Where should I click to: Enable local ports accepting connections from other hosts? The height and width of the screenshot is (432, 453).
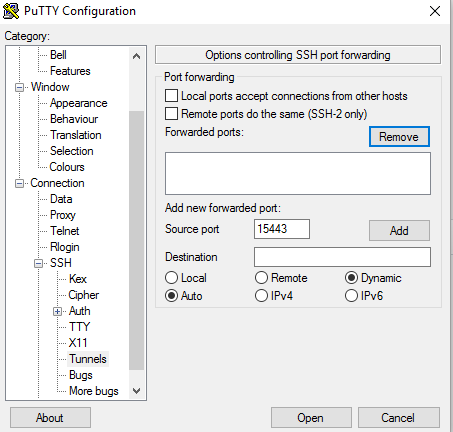(x=171, y=96)
